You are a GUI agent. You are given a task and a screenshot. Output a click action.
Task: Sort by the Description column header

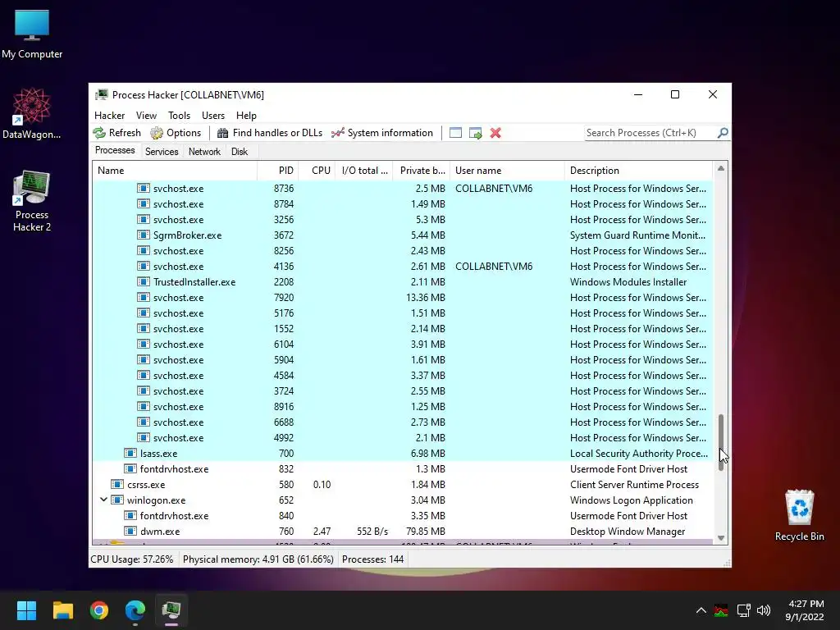pos(638,171)
